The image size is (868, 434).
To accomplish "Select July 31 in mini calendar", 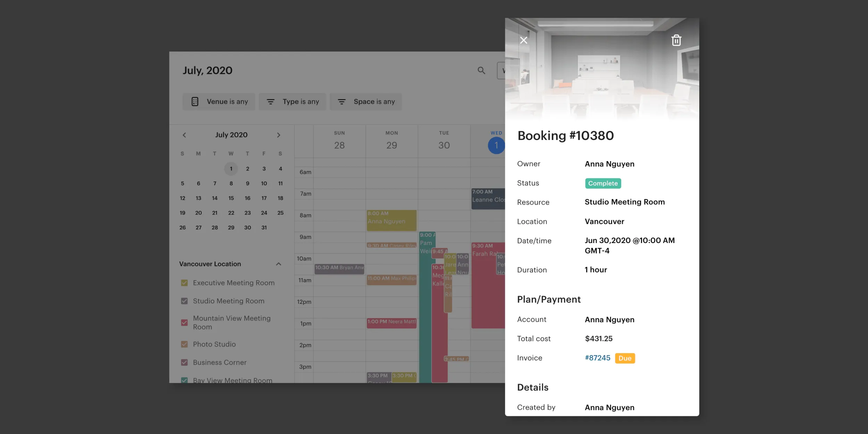I will 264,228.
